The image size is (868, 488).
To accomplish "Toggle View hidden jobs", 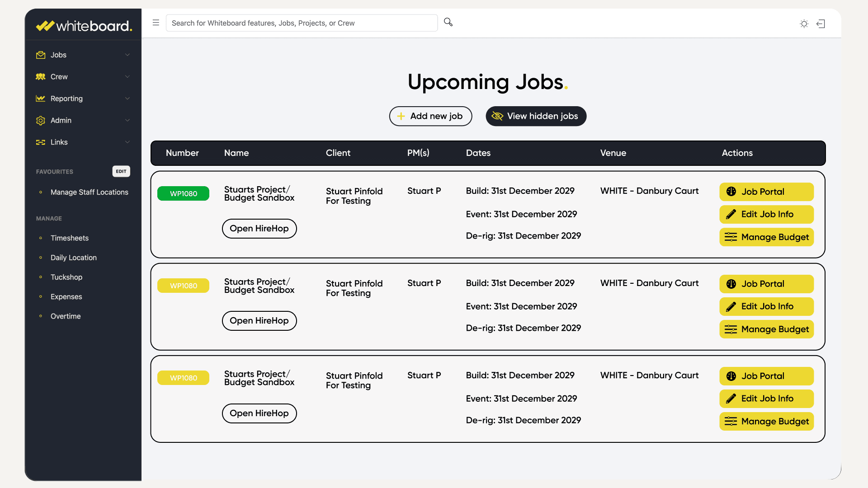I will (536, 116).
